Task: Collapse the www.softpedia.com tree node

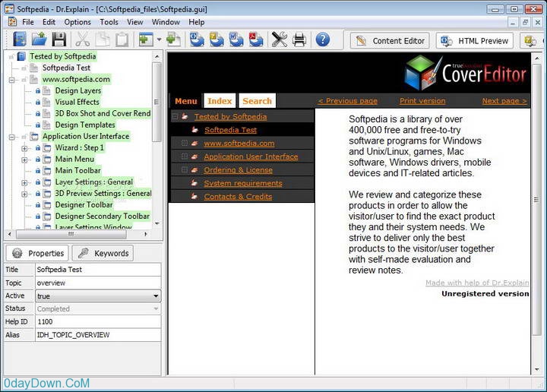Action: [12, 80]
